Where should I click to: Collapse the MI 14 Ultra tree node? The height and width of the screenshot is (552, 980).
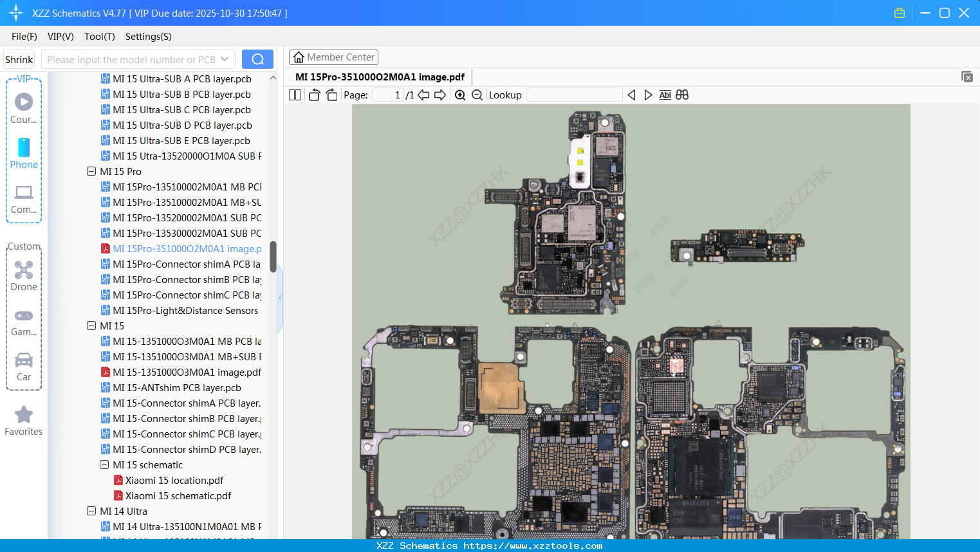[x=91, y=511]
